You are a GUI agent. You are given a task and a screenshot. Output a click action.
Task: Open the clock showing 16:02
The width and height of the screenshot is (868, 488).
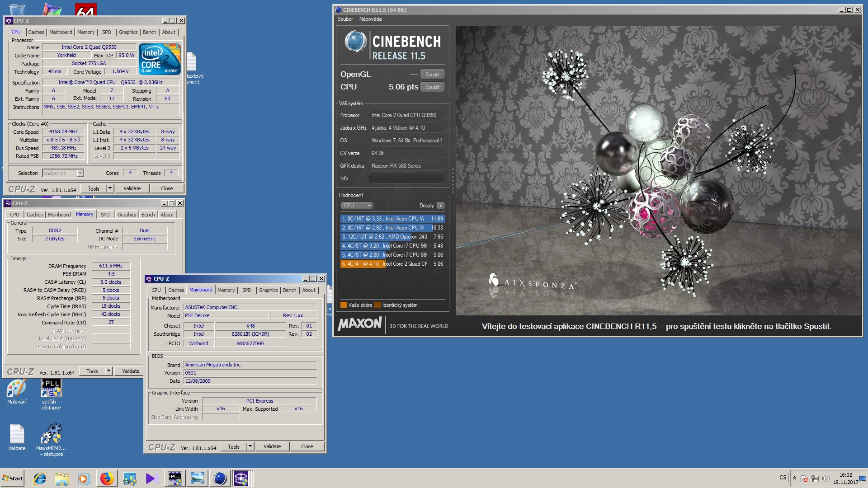coord(846,478)
